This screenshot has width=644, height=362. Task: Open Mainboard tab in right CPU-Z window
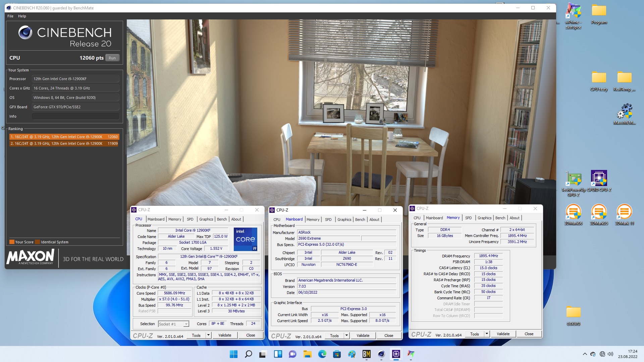click(434, 218)
